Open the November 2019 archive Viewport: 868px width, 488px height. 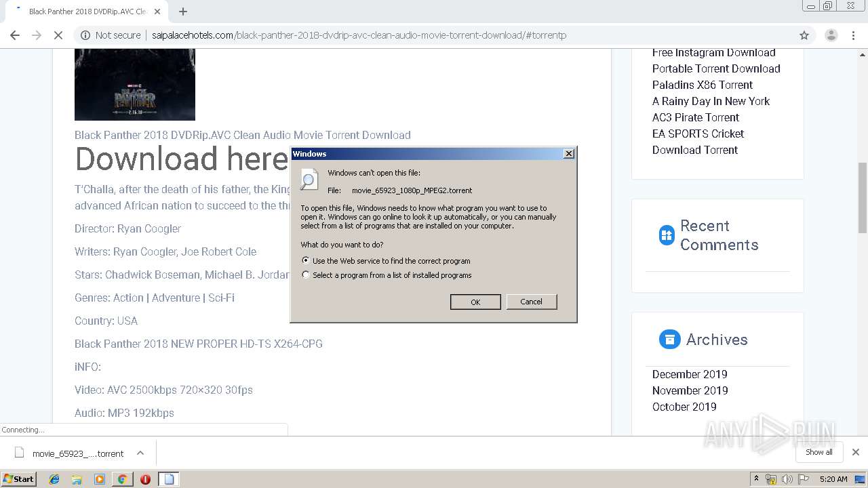click(x=690, y=390)
